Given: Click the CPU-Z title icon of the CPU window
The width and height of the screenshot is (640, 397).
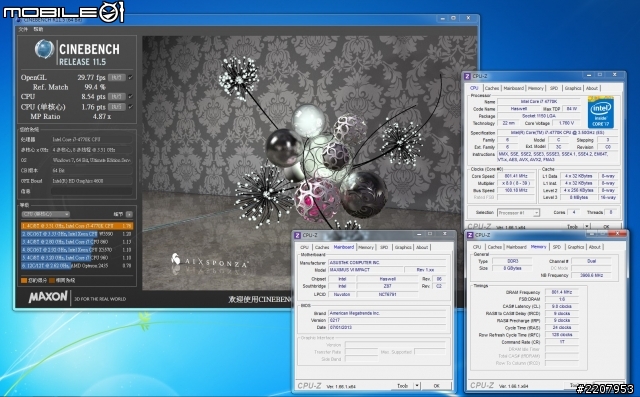Looking at the screenshot, I should [468, 76].
